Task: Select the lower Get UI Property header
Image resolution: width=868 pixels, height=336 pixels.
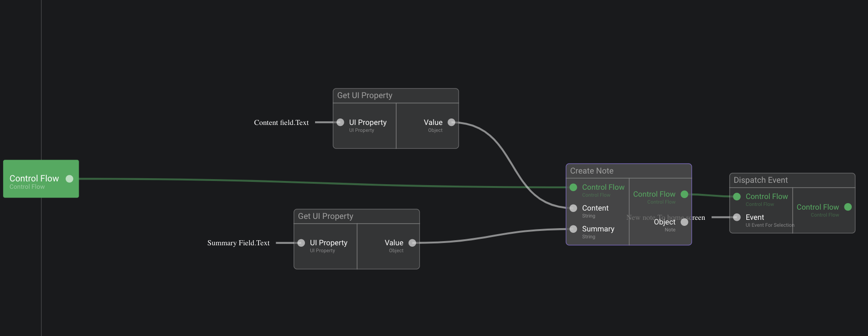Action: [x=325, y=216]
